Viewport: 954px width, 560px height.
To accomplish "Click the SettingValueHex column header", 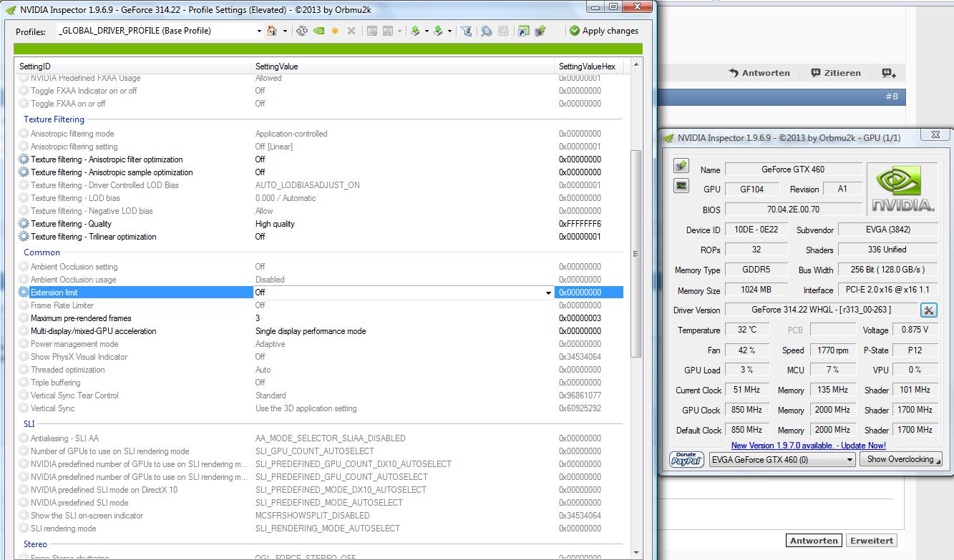I will coord(589,67).
